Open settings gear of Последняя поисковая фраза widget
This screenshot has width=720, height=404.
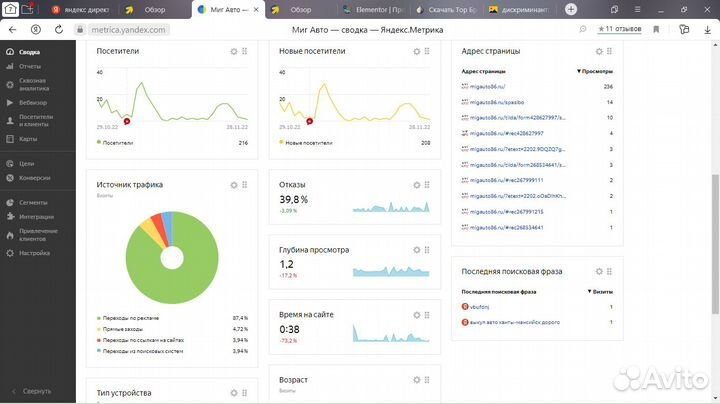[599, 271]
